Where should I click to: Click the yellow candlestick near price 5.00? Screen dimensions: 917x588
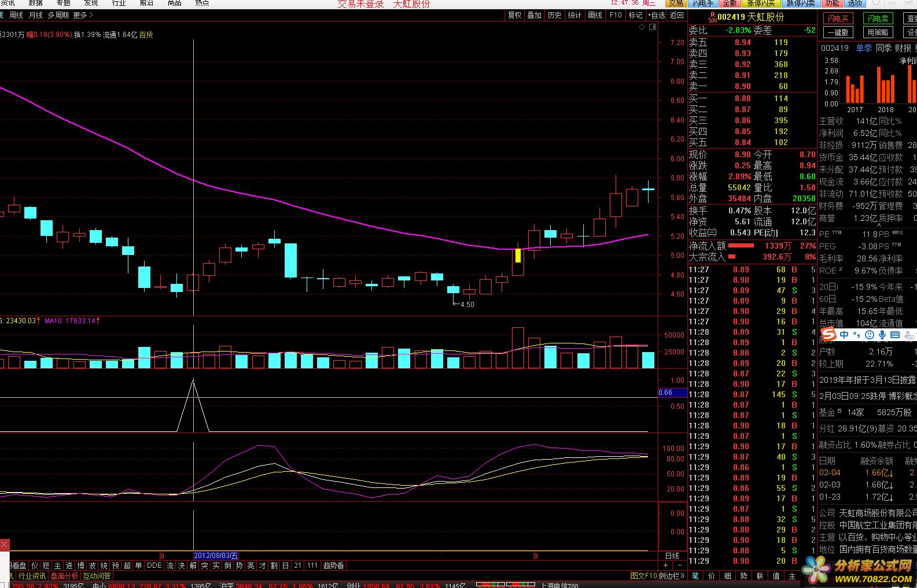point(518,255)
